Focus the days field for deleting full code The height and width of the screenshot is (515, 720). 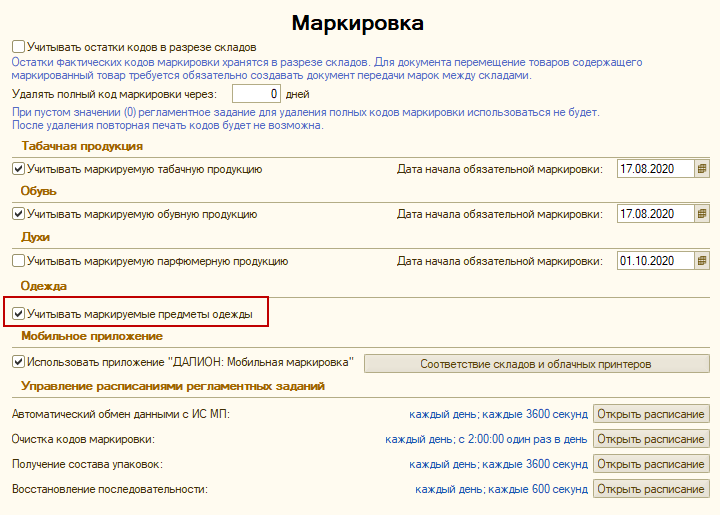256,94
